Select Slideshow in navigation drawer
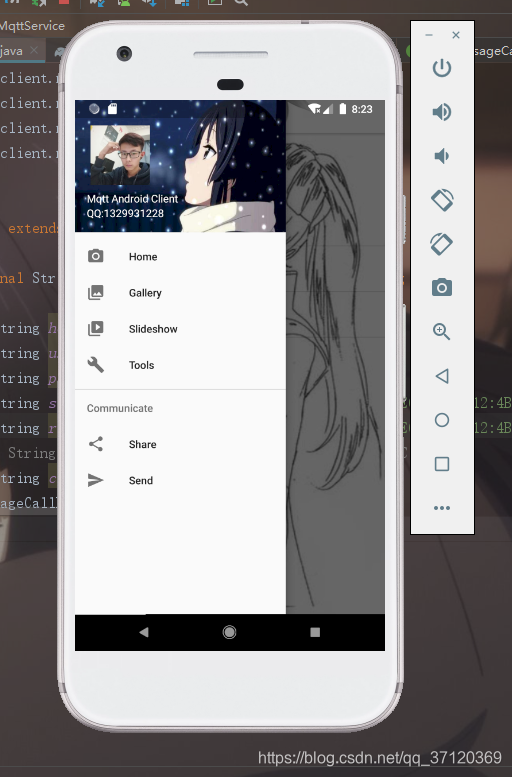 (x=180, y=329)
